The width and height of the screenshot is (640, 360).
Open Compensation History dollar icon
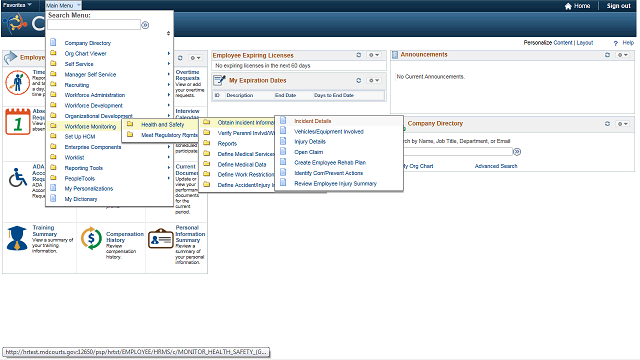coord(91,238)
